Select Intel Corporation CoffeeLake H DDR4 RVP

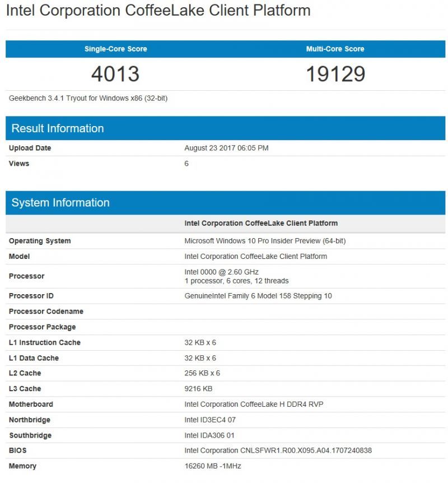(254, 404)
